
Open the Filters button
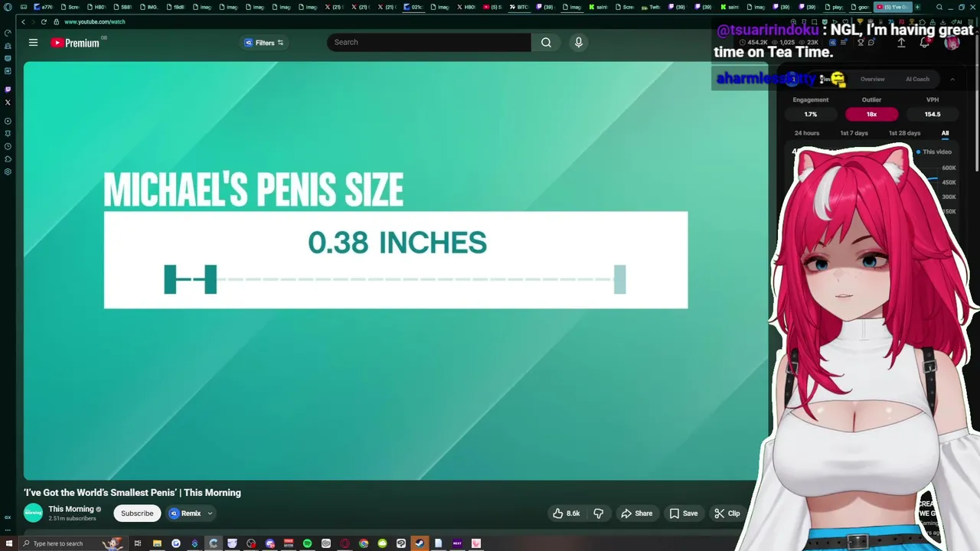[264, 43]
